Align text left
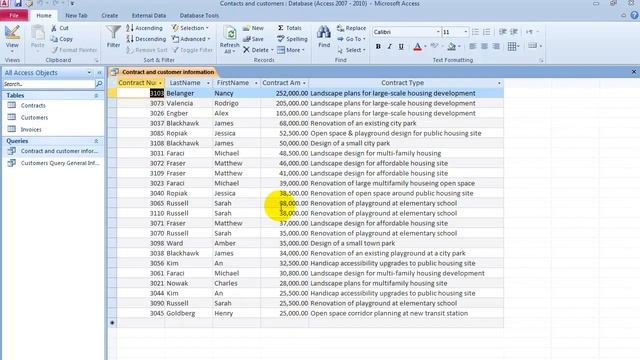The image size is (640, 360). point(473,47)
